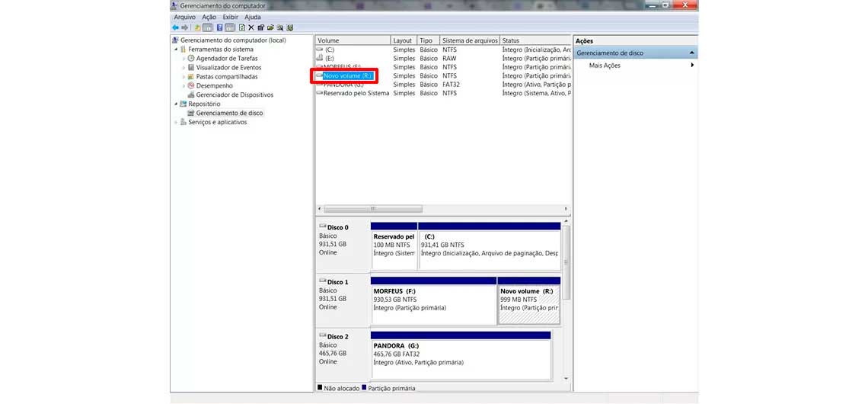Click the Gerenciador de Dispositivos icon

[191, 95]
